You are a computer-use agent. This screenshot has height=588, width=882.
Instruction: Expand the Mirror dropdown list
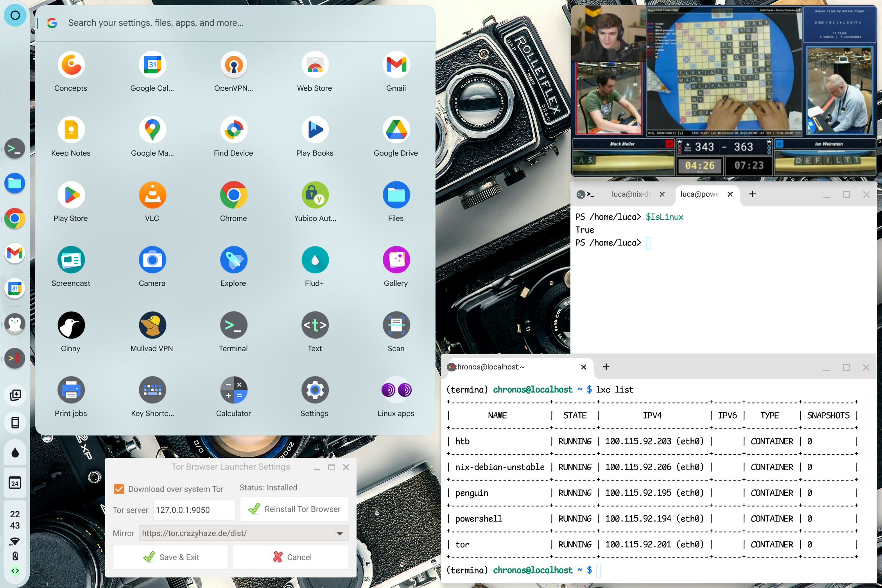pyautogui.click(x=339, y=533)
